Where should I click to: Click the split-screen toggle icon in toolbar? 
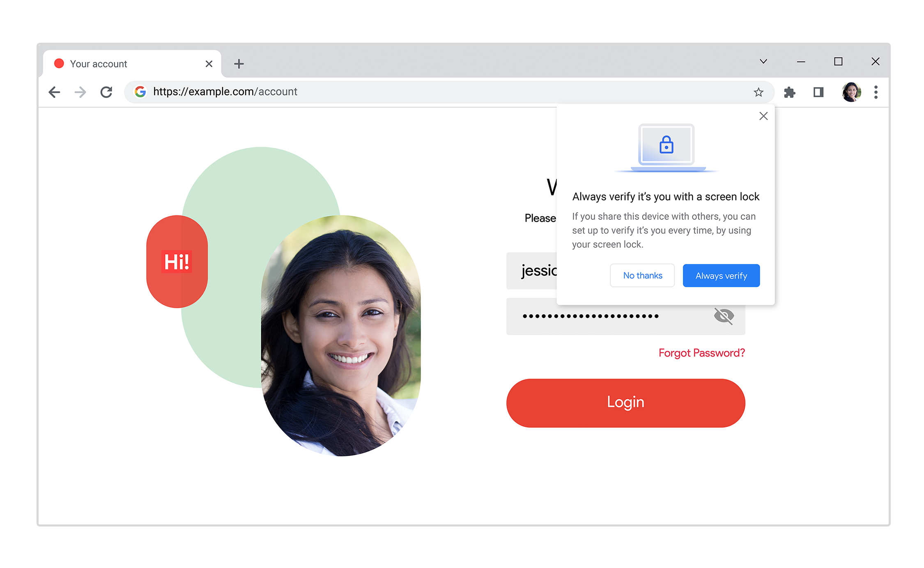click(x=819, y=92)
